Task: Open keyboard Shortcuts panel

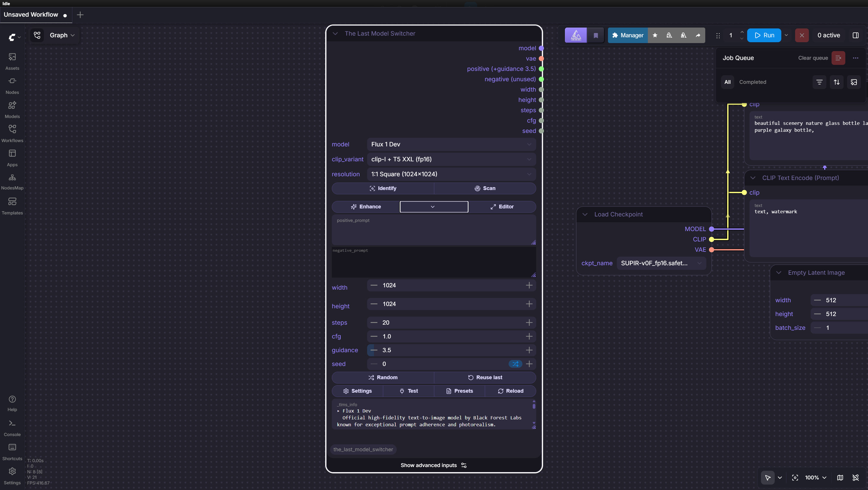Action: (12, 452)
